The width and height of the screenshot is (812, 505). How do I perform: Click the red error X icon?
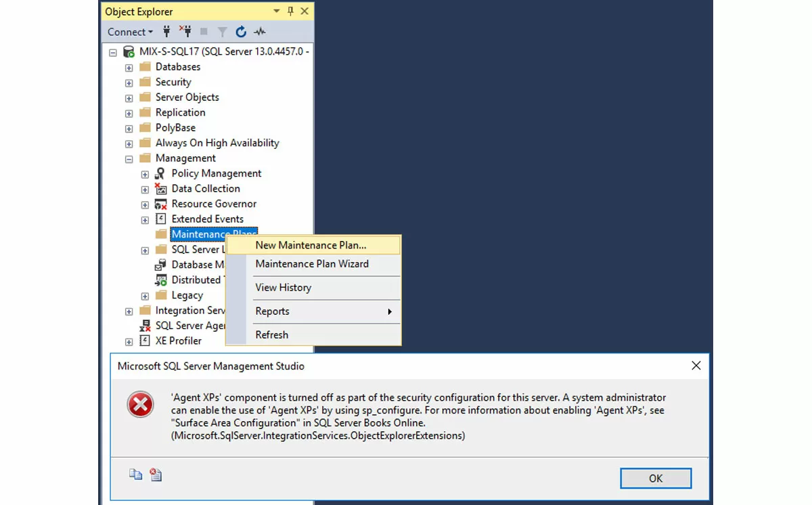click(x=140, y=405)
